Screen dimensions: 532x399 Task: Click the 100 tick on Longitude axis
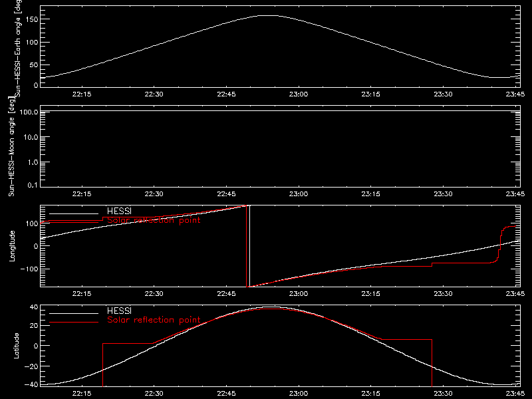(x=31, y=223)
